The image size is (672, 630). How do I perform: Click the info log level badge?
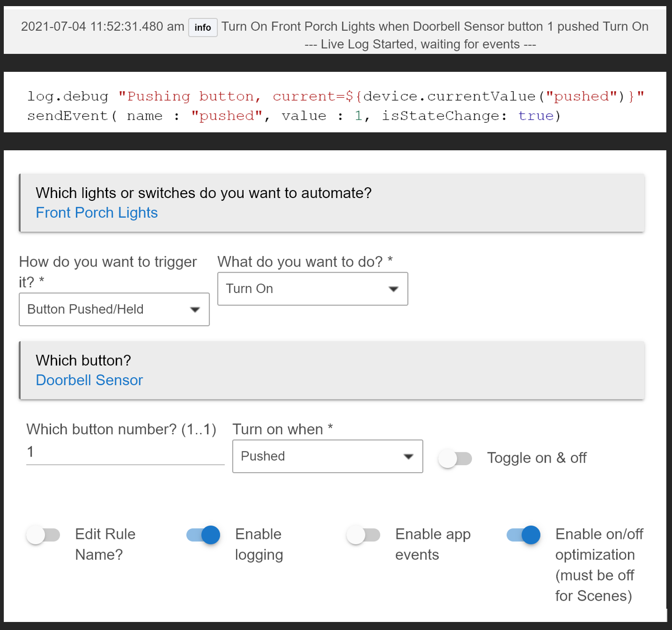[x=203, y=27]
